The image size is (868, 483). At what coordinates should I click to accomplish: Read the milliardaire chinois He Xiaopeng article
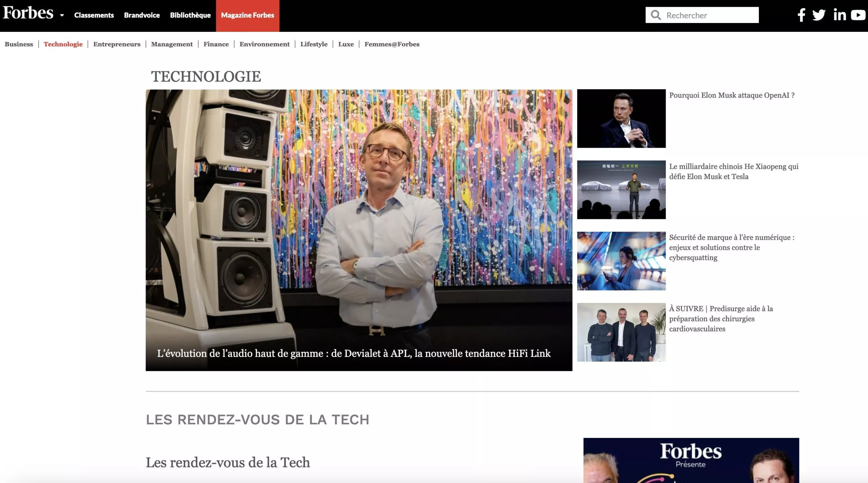[734, 172]
